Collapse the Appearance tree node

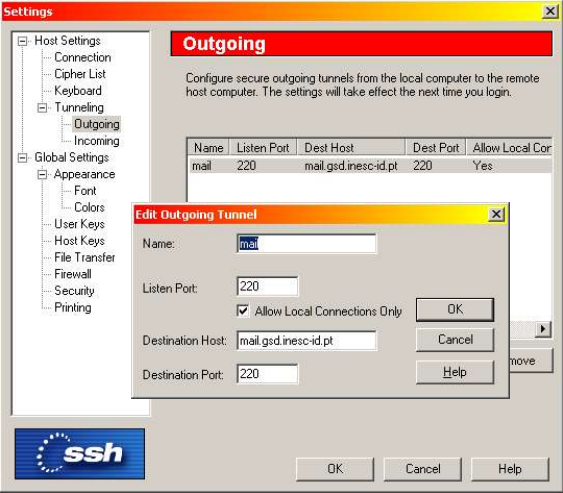coord(42,175)
